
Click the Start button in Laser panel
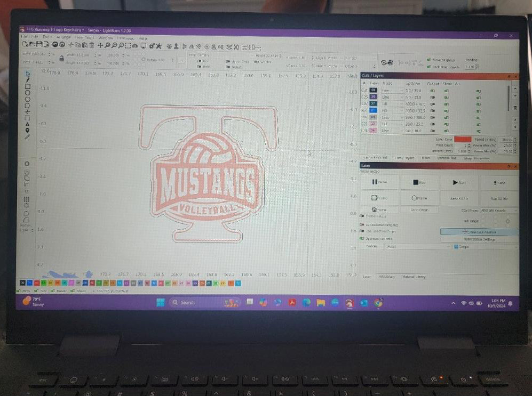pos(459,183)
